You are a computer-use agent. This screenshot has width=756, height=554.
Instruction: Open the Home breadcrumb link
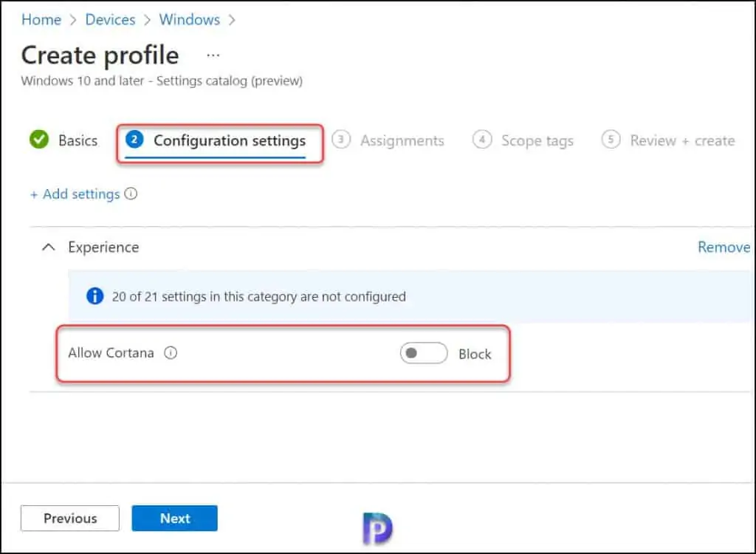click(41, 20)
